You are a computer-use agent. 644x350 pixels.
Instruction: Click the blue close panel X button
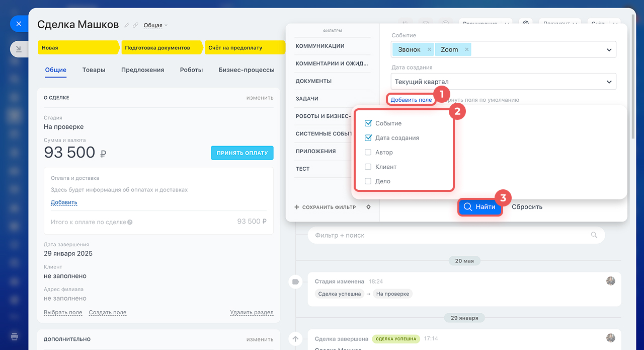19,24
